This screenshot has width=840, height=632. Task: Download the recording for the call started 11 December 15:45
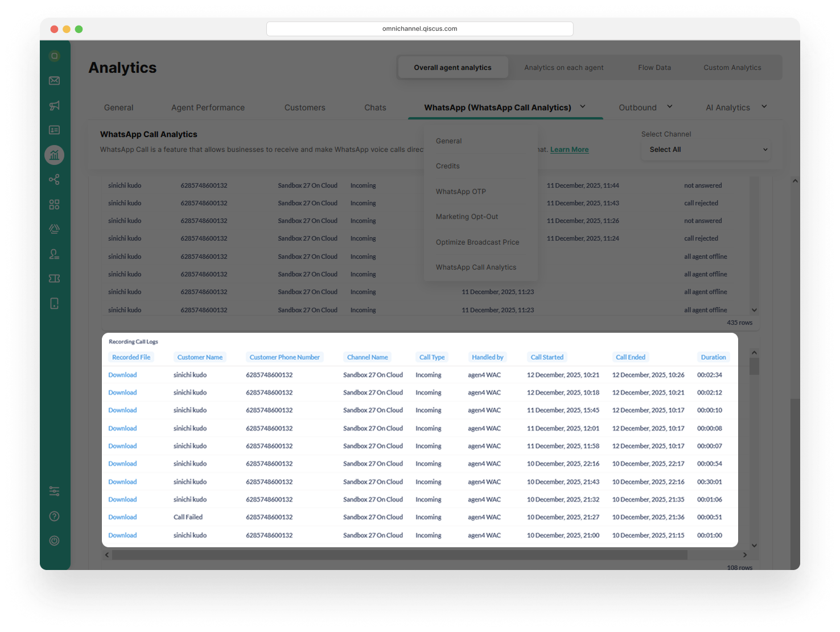[x=122, y=410]
